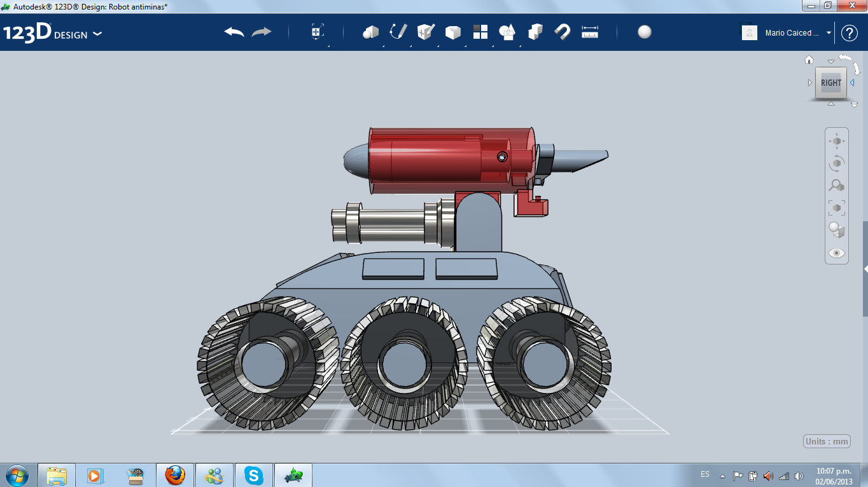Click the ES language indicator
The image size is (868, 487).
coord(705,475)
